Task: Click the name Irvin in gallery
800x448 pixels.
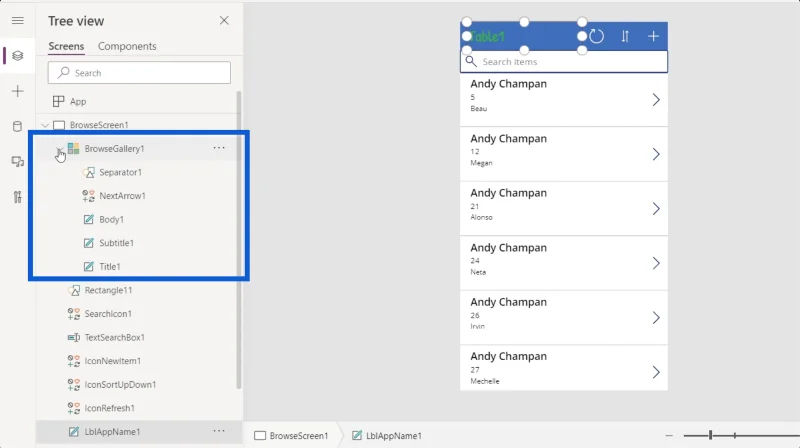Action: 478,326
